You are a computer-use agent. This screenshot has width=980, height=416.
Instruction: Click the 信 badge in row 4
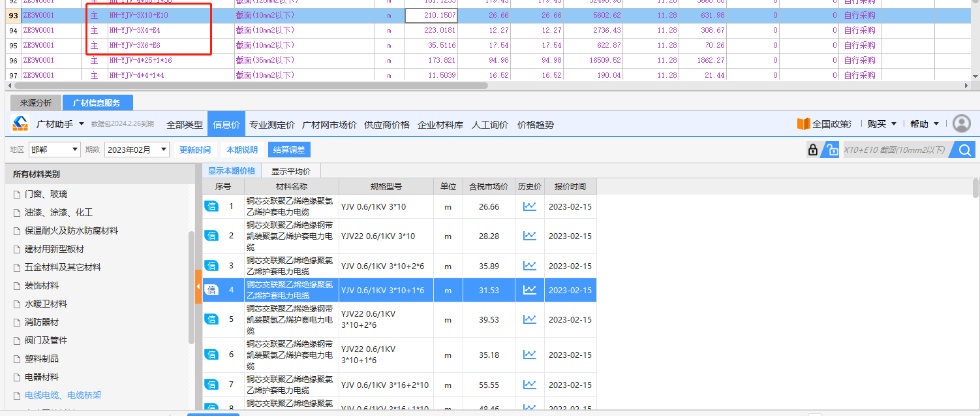click(211, 290)
